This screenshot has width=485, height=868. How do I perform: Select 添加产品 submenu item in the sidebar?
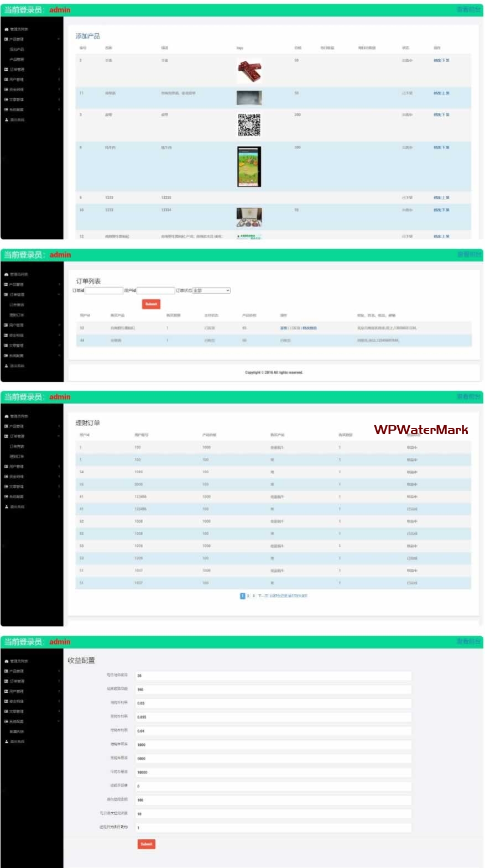(17, 49)
